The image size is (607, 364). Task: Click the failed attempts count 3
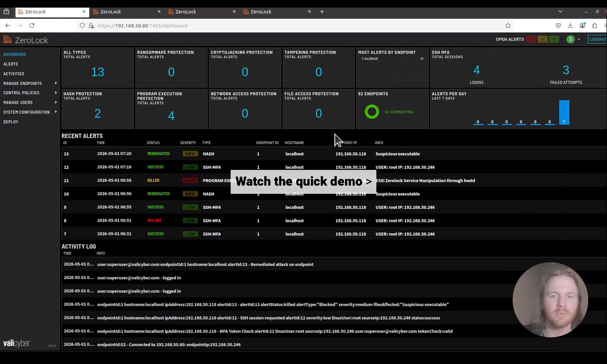click(566, 70)
